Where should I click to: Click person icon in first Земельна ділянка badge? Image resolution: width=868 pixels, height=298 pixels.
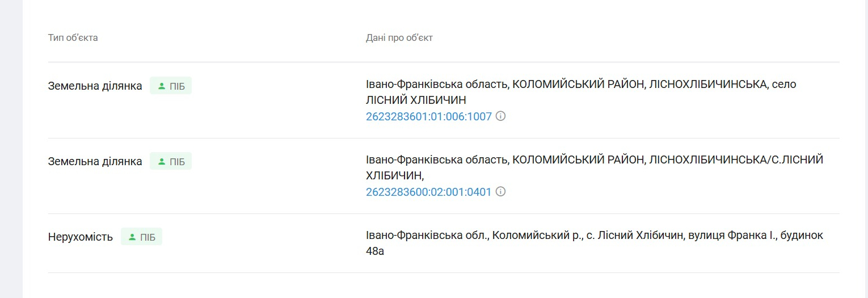pyautogui.click(x=162, y=86)
